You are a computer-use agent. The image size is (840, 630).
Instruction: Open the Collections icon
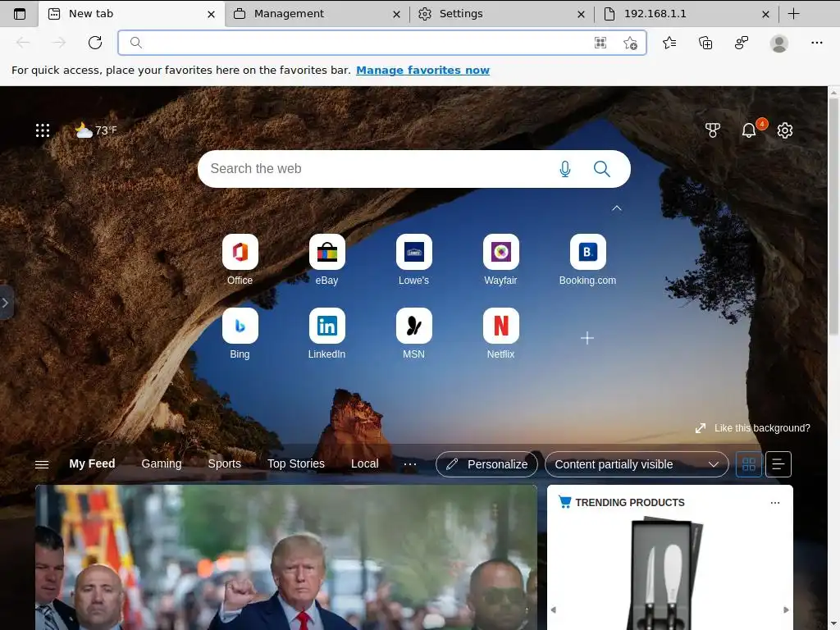point(705,43)
